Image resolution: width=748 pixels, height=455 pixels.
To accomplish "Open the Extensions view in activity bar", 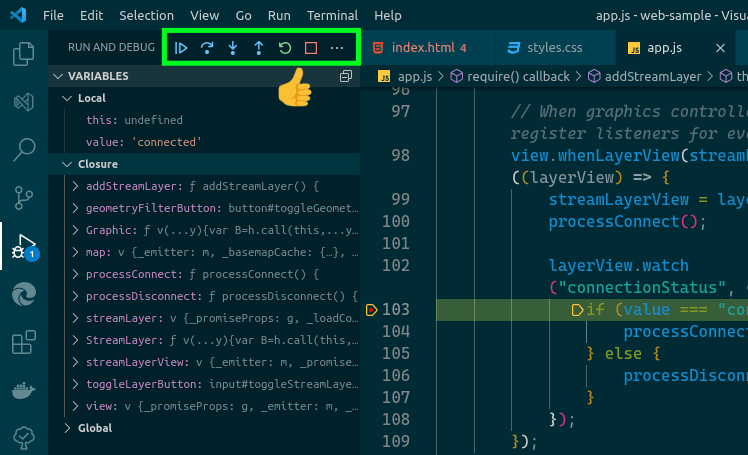I will (x=24, y=342).
